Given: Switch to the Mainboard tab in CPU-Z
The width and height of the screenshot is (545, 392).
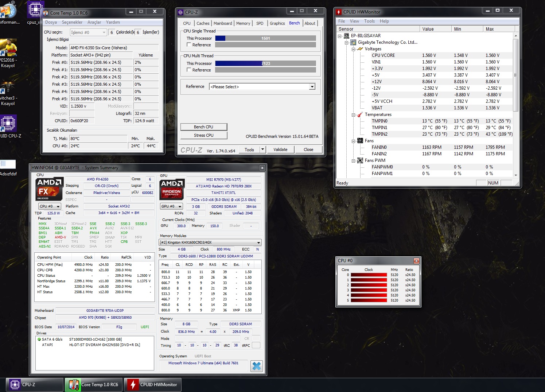Looking at the screenshot, I should pyautogui.click(x=223, y=23).
